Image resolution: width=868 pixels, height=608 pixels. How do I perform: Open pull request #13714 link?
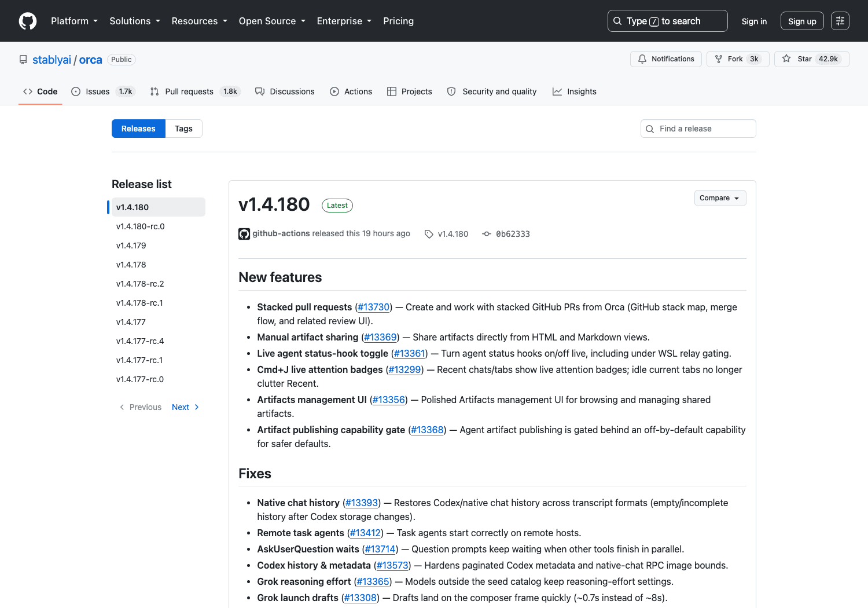point(380,549)
